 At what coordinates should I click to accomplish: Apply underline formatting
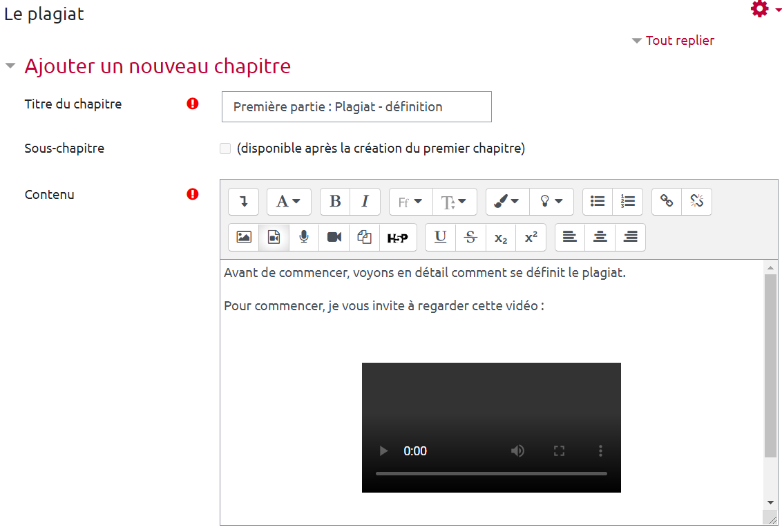[440, 237]
